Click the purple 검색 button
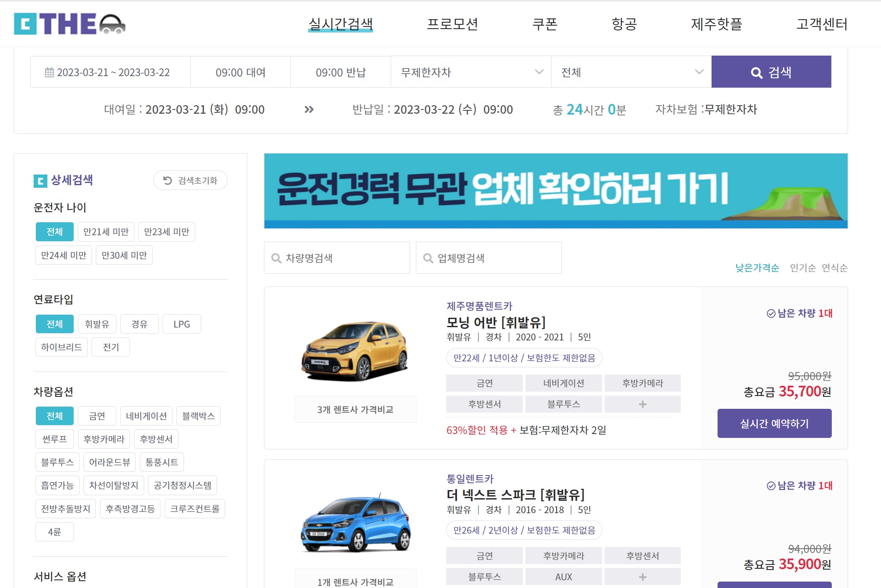This screenshot has height=588, width=881. (771, 72)
